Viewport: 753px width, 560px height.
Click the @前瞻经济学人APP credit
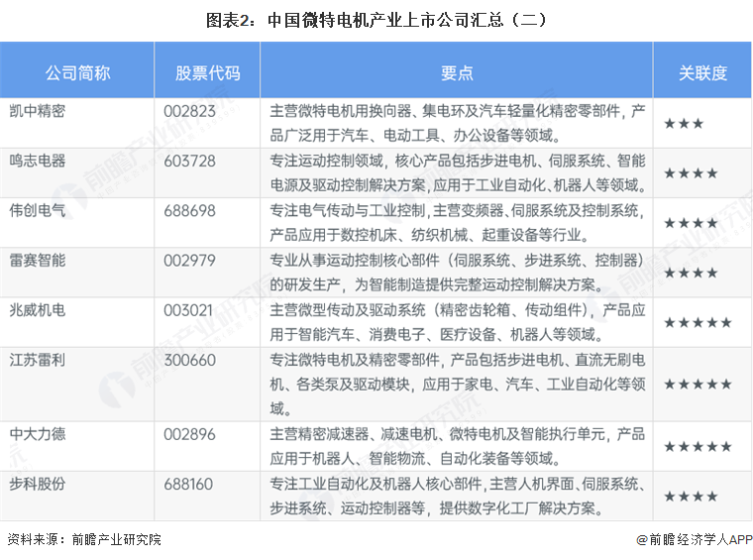coord(694,540)
